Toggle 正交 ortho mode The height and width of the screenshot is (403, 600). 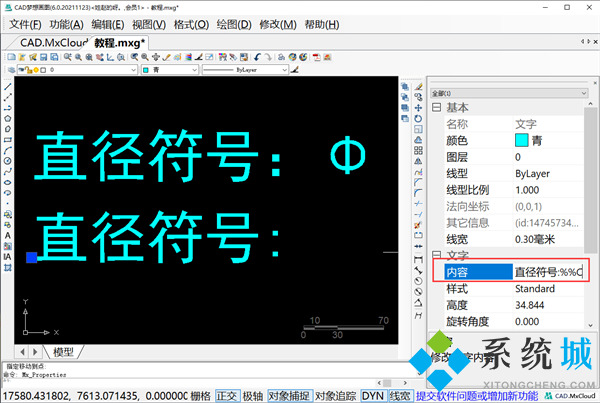227,396
